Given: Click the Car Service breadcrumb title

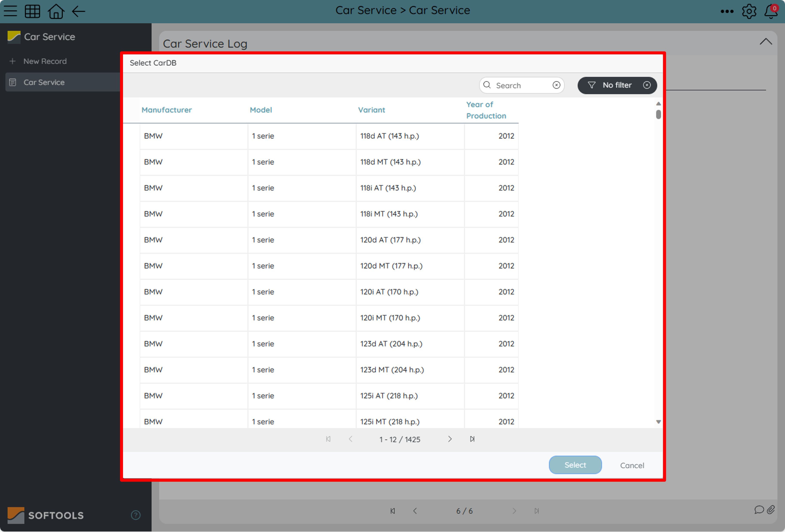Looking at the screenshot, I should [403, 11].
